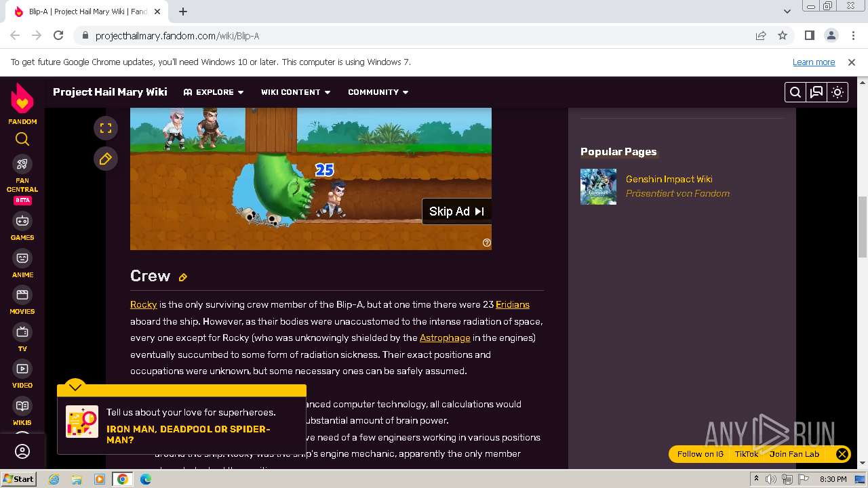
Task: Follow on IG link
Action: click(x=701, y=454)
